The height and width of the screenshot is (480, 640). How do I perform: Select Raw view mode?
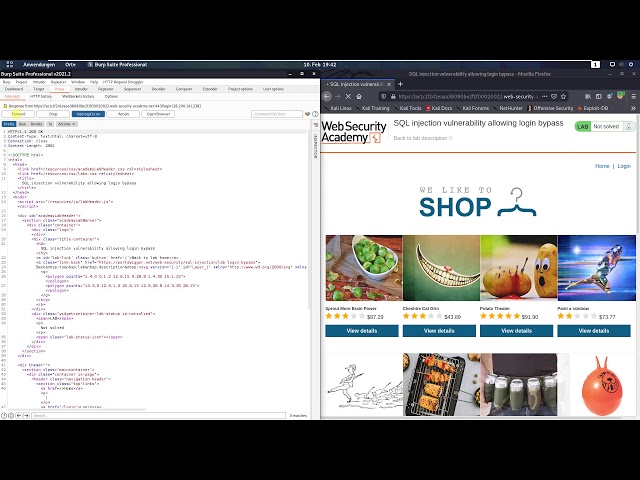pos(22,124)
